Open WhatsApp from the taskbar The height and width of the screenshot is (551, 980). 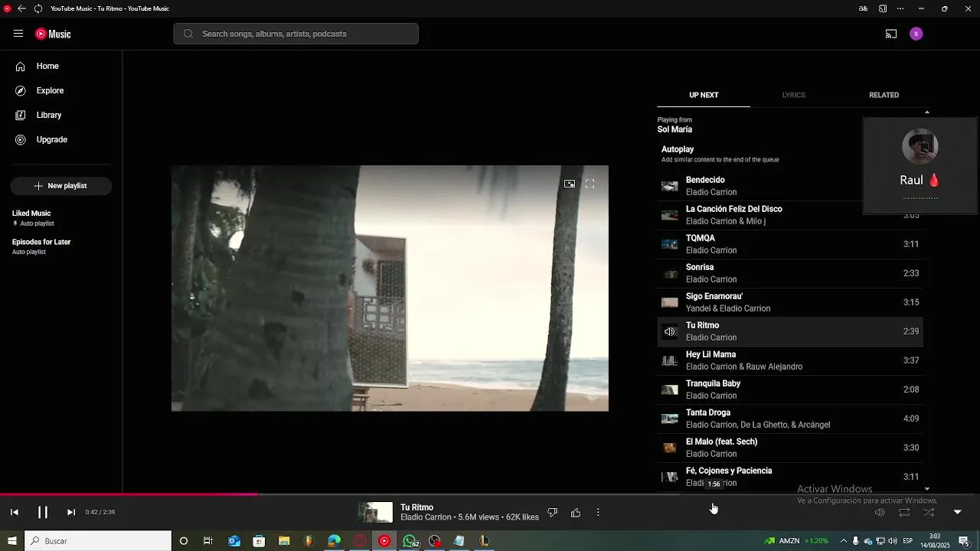click(410, 541)
